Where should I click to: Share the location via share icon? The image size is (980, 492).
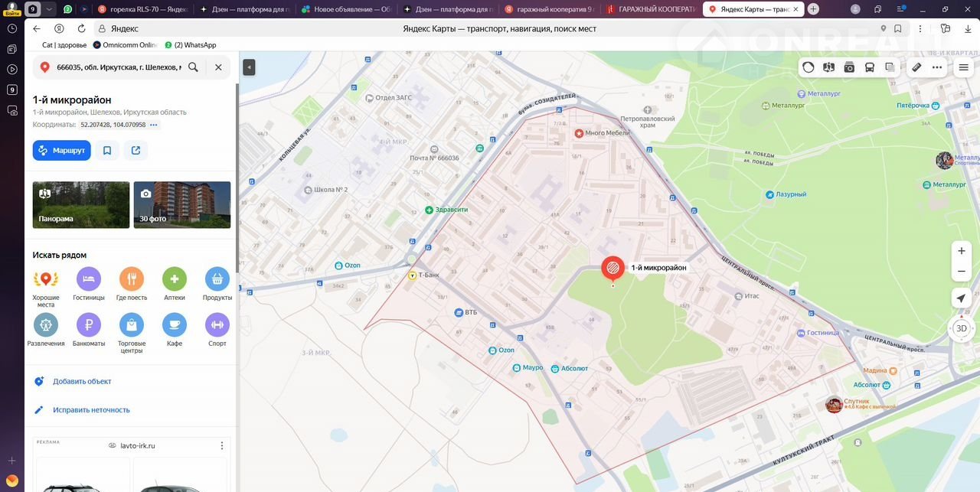(136, 151)
